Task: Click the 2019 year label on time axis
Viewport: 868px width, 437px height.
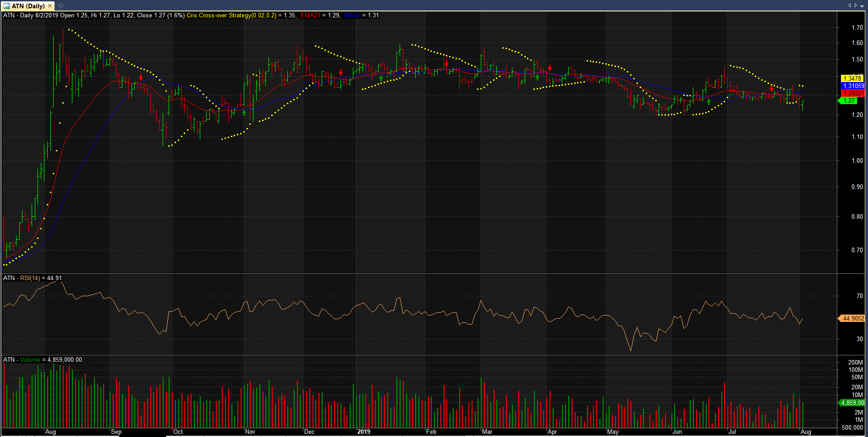Action: click(x=363, y=431)
